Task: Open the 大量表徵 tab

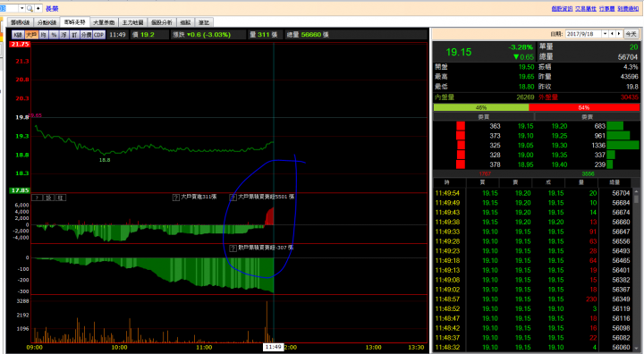Action: 104,22
